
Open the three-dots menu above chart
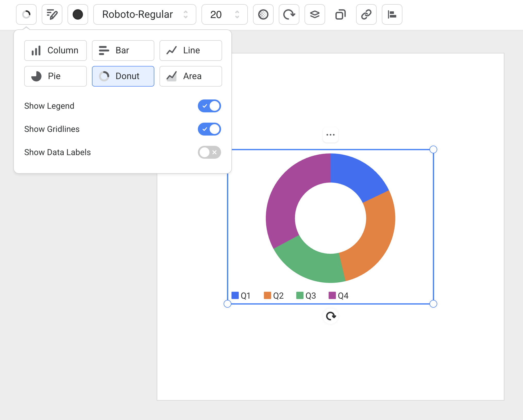[x=331, y=135]
